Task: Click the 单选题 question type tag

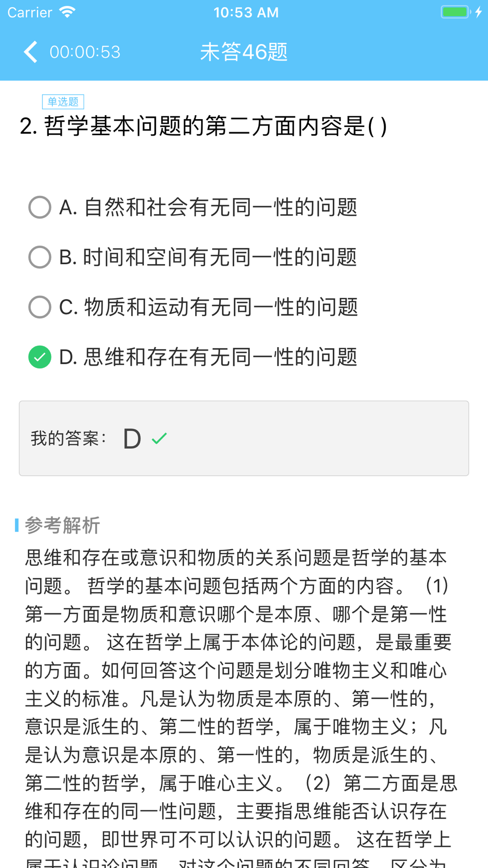Action: 63,102
